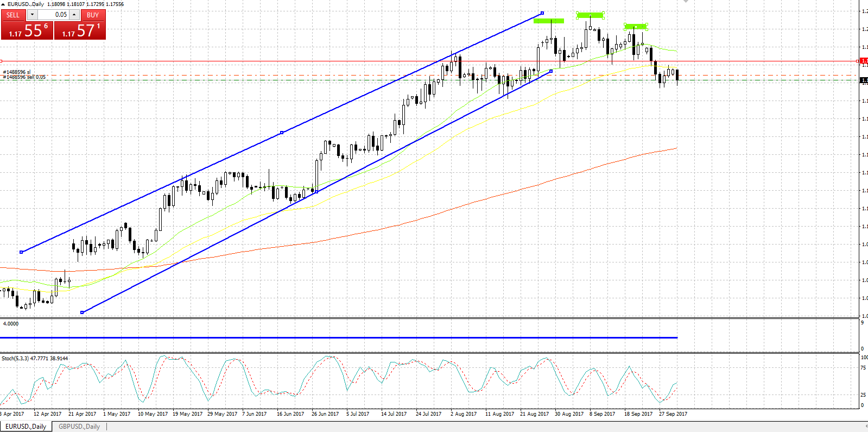Click the 18 Sep 2017 date label
Viewport: 868px width, 432px height.
click(638, 414)
